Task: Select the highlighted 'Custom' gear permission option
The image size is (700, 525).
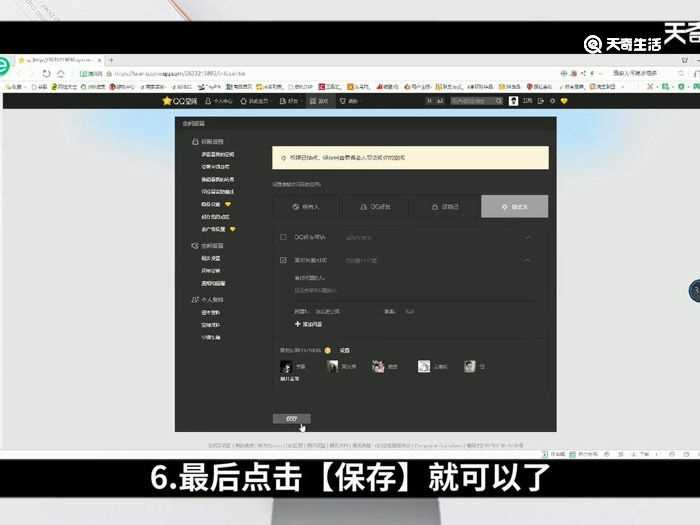Action: [515, 207]
